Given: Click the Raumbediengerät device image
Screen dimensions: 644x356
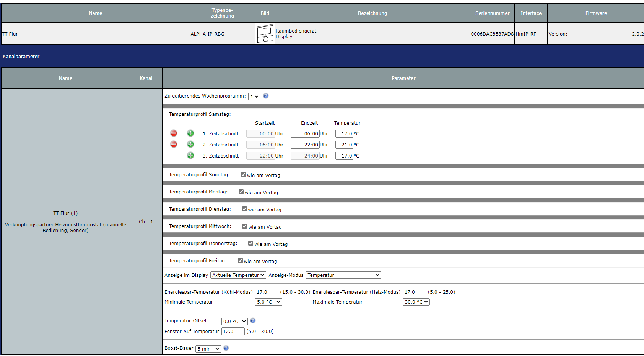Looking at the screenshot, I should tap(265, 34).
